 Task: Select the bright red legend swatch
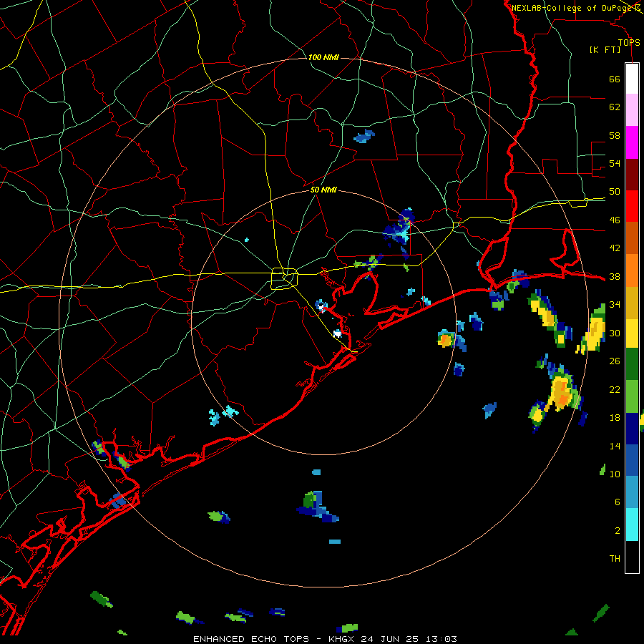click(x=632, y=206)
